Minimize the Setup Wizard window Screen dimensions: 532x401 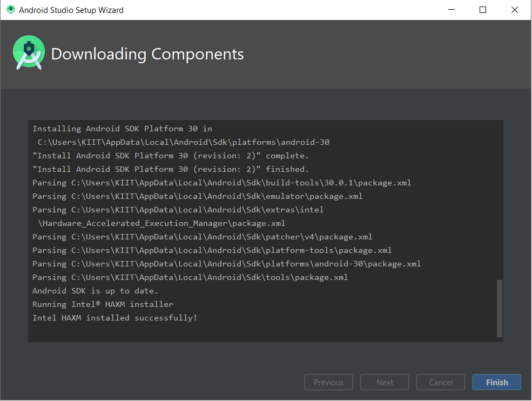(x=451, y=10)
